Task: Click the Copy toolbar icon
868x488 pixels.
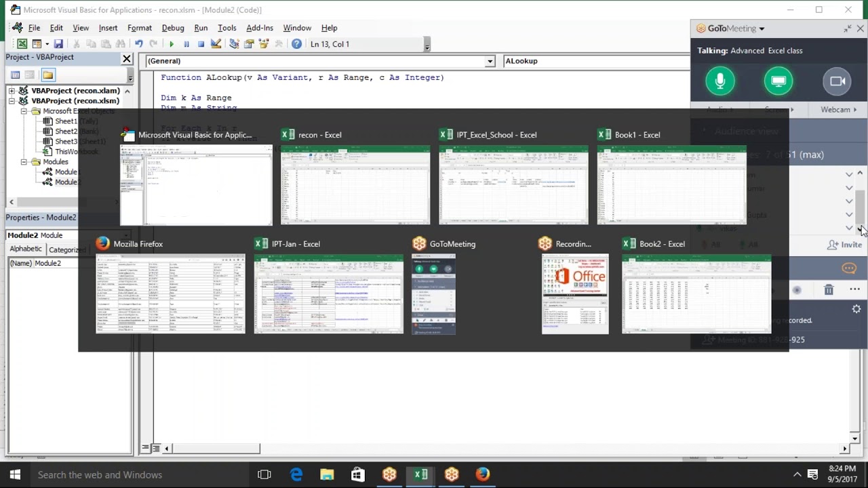Action: (x=91, y=44)
